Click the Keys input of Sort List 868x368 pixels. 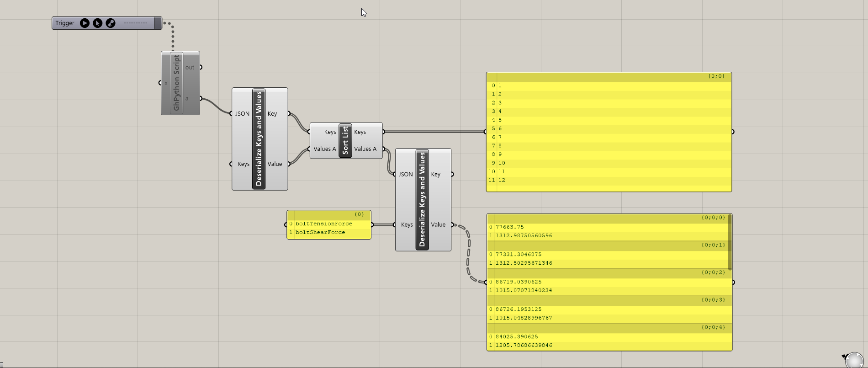click(330, 132)
